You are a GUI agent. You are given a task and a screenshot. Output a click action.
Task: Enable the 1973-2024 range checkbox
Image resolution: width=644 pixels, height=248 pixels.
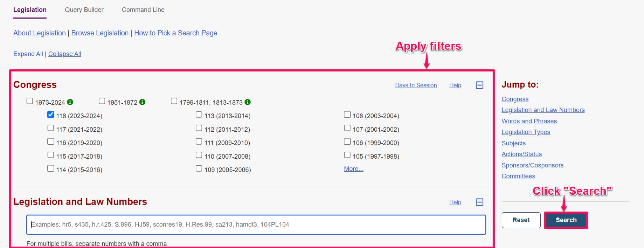[30, 101]
